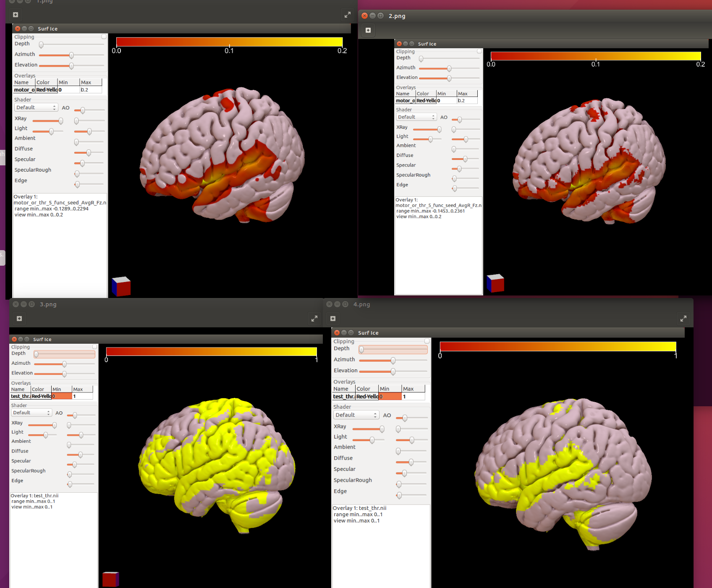
Task: Enable the Clipping checkbox in 2.png image
Action: pyautogui.click(x=479, y=51)
